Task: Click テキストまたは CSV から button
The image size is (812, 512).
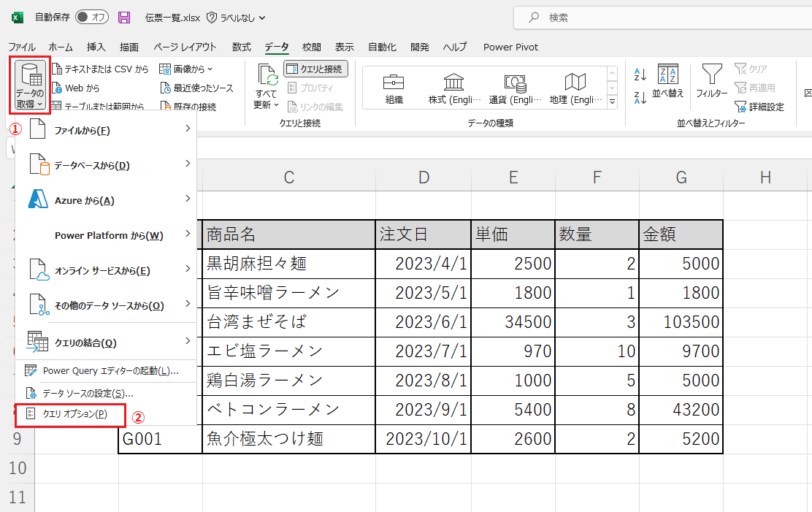Action: [x=100, y=69]
